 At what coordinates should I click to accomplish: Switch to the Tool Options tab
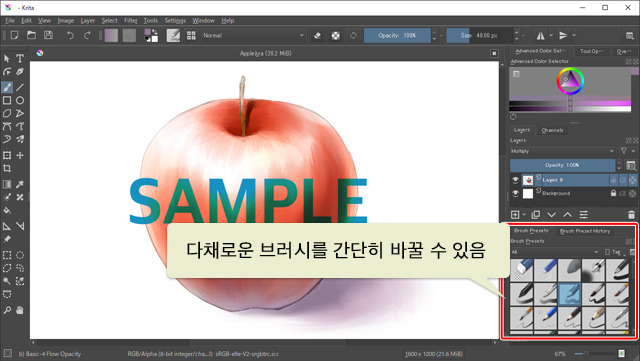coord(591,51)
